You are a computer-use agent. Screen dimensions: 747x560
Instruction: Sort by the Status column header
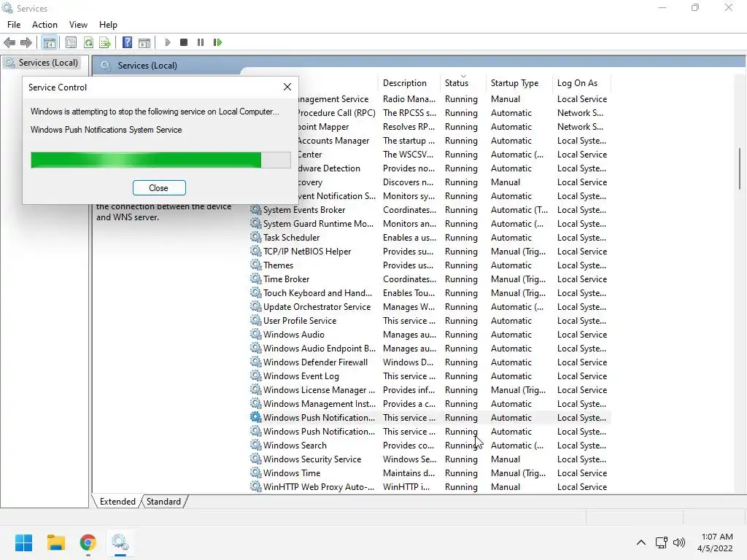[462, 83]
